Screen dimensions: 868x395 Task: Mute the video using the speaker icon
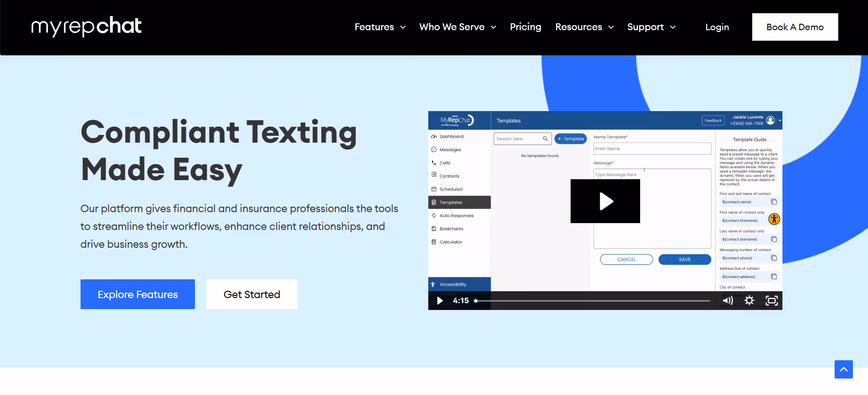728,300
